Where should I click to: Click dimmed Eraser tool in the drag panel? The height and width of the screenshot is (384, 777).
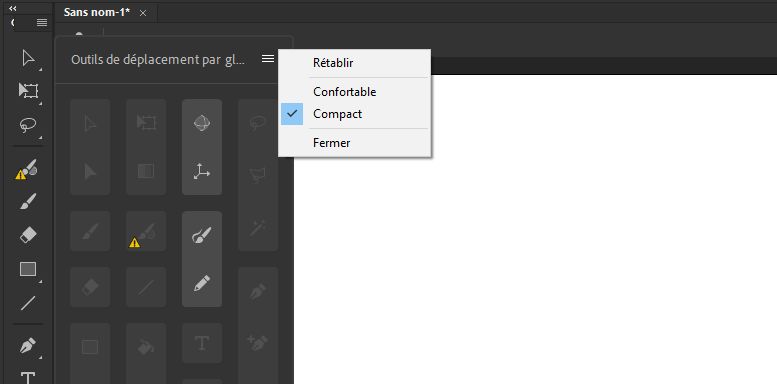pos(90,286)
